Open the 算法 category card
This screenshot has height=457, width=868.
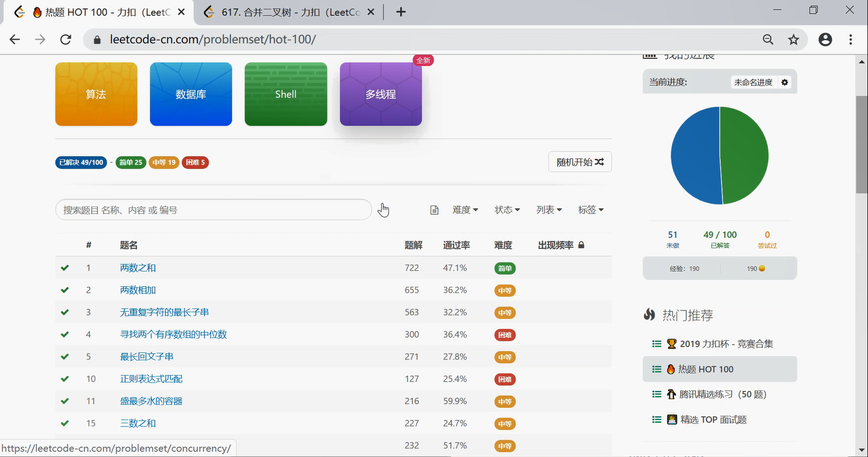[x=96, y=94]
